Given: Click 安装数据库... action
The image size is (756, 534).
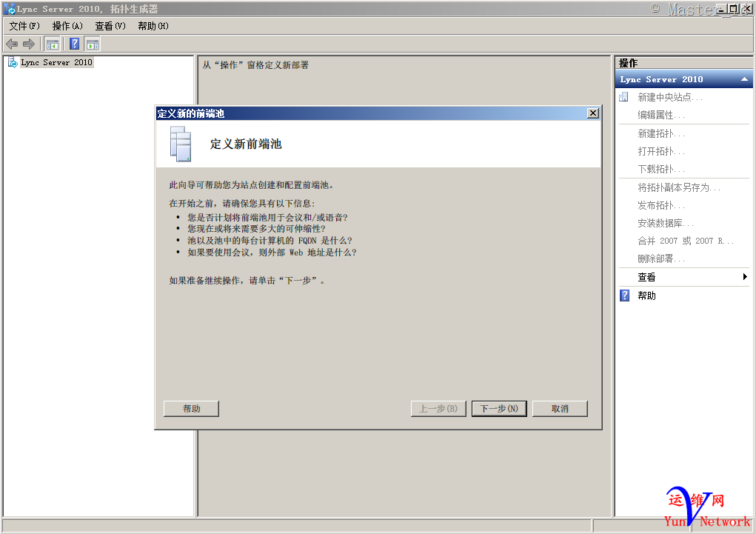Looking at the screenshot, I should (666, 224).
